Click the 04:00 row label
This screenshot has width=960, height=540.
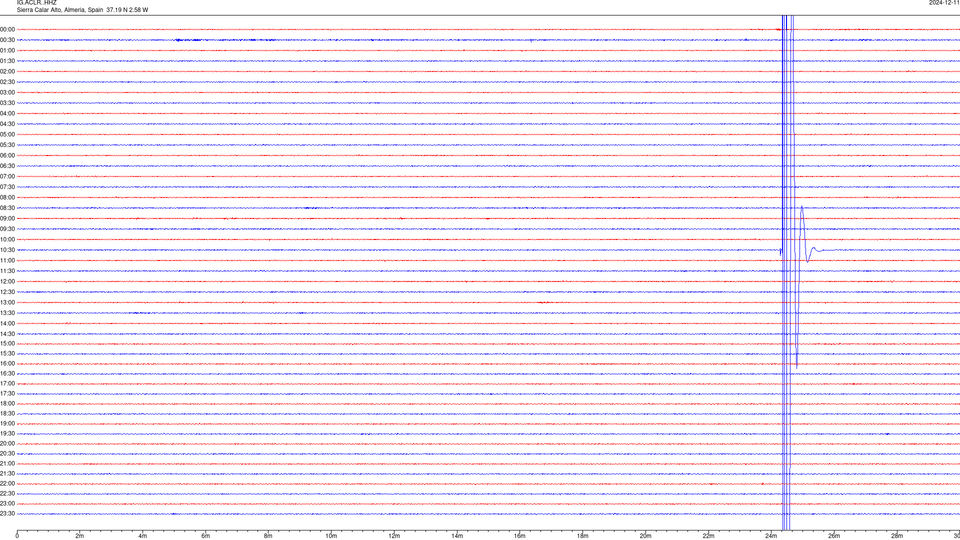pyautogui.click(x=7, y=113)
